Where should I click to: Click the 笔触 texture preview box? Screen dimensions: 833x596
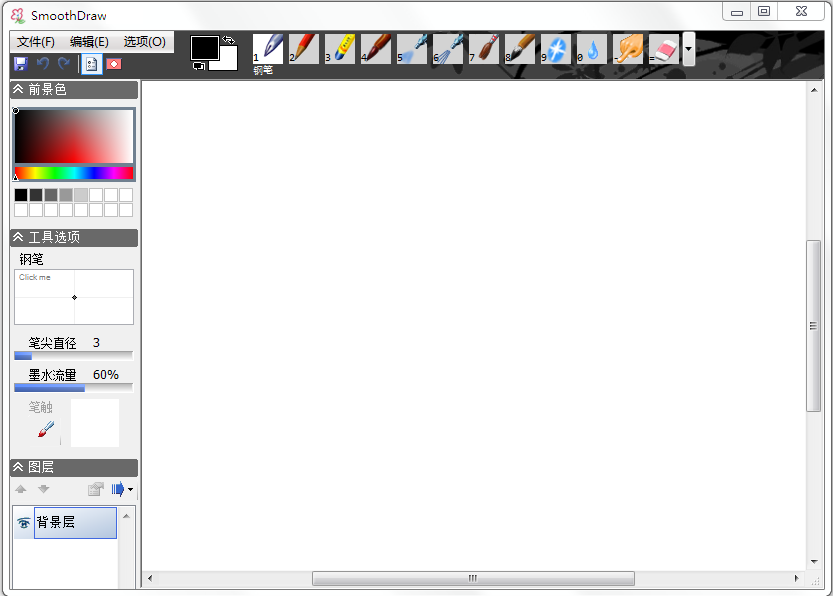point(95,423)
